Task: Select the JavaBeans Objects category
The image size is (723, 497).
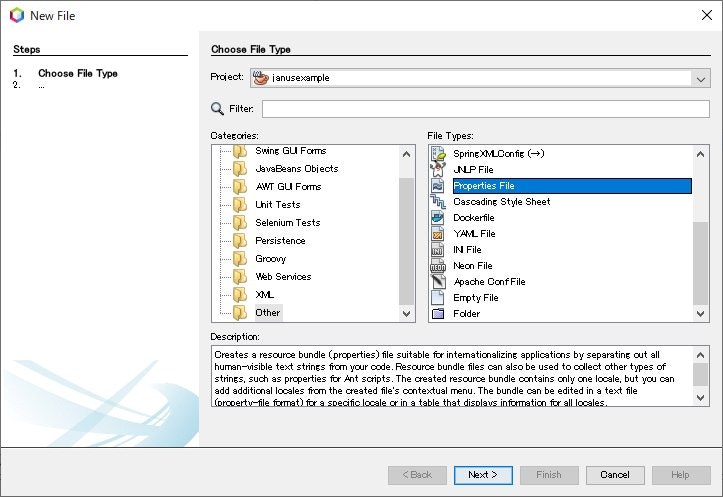Action: pyautogui.click(x=296, y=169)
